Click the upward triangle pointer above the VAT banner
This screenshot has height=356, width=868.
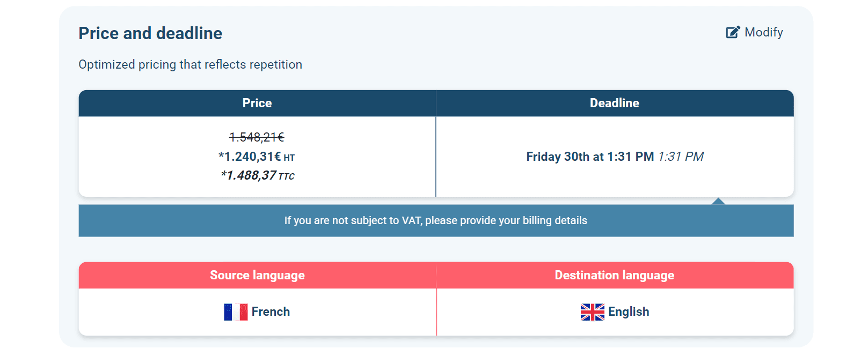click(718, 202)
